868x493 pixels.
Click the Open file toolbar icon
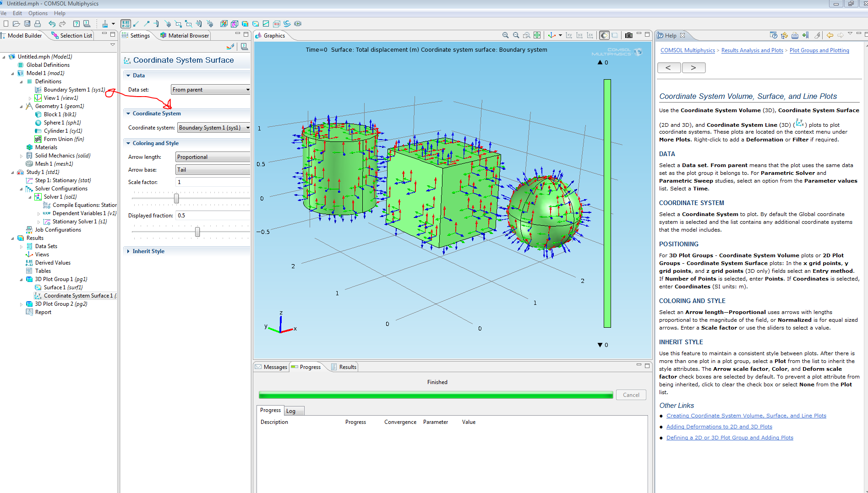(x=16, y=24)
